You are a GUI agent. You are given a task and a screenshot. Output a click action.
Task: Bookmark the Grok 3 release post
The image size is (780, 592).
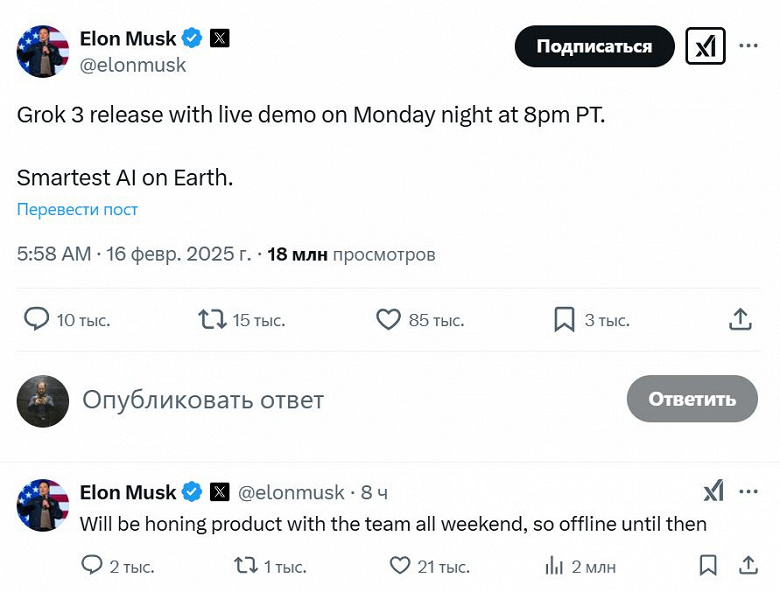click(564, 319)
